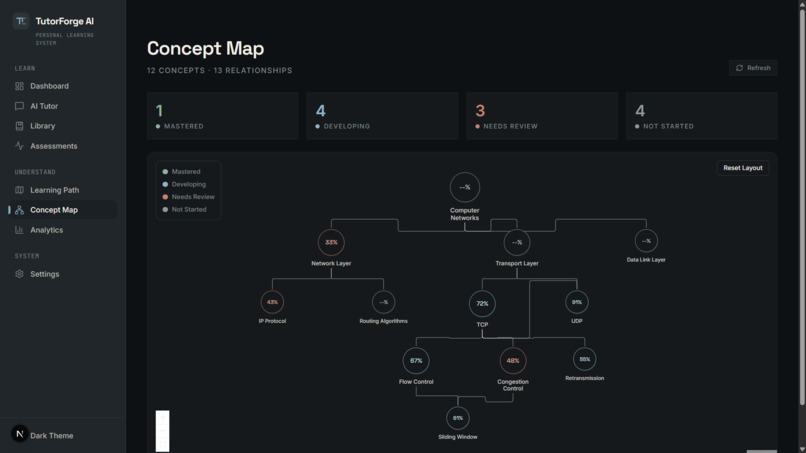Screen dimensions: 806x453
Task: Click the white zoom controls panel
Action: pyautogui.click(x=162, y=431)
